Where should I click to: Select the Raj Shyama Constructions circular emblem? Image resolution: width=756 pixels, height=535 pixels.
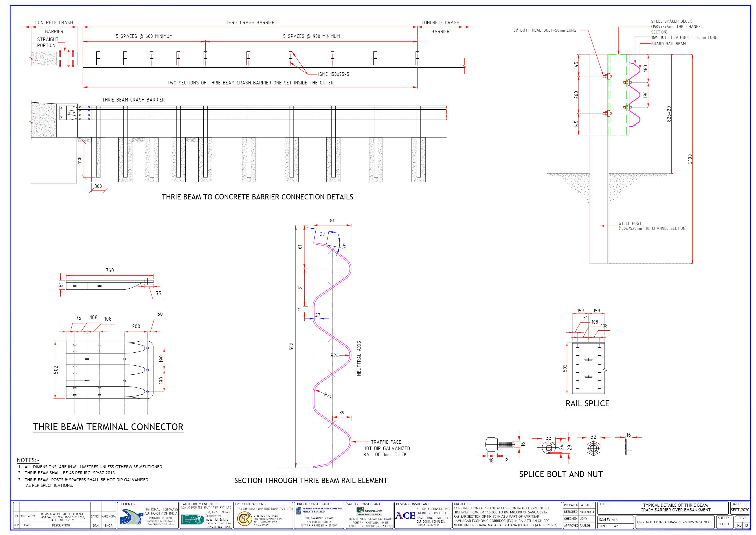tap(245, 518)
